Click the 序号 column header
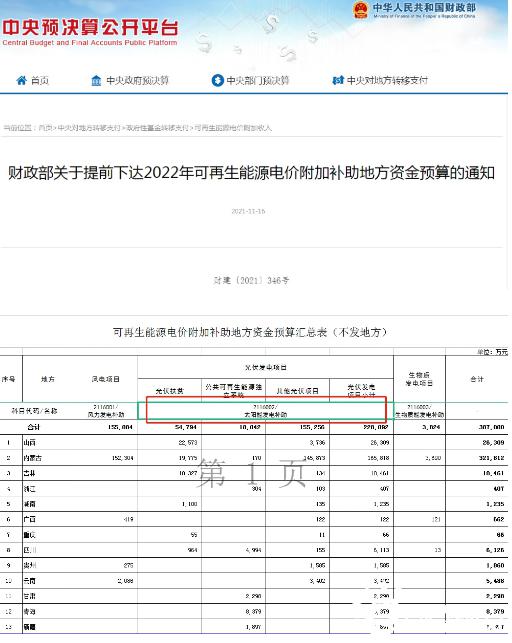Screen dimensions: 512x643 (x=8, y=379)
